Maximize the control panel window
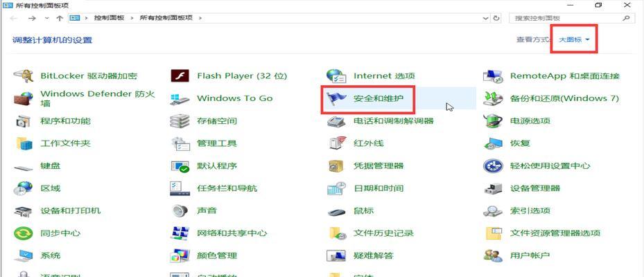This screenshot has height=277, width=644. point(598,6)
